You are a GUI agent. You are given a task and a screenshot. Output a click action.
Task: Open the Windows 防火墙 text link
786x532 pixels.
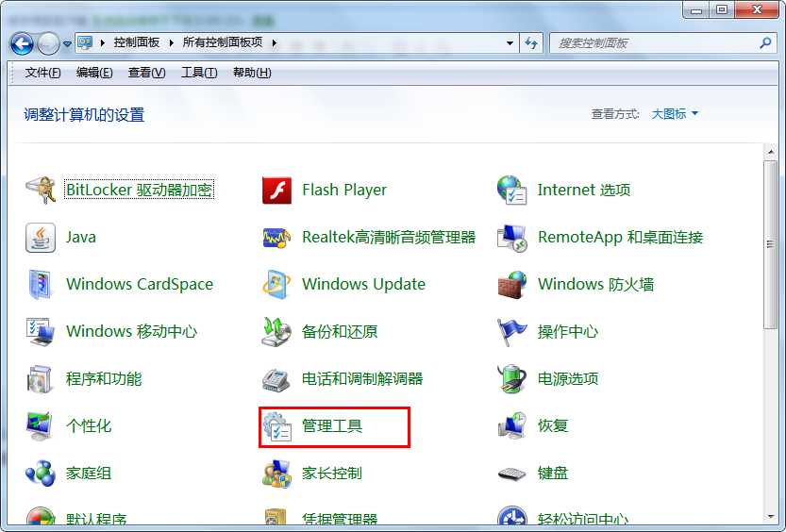(x=596, y=285)
